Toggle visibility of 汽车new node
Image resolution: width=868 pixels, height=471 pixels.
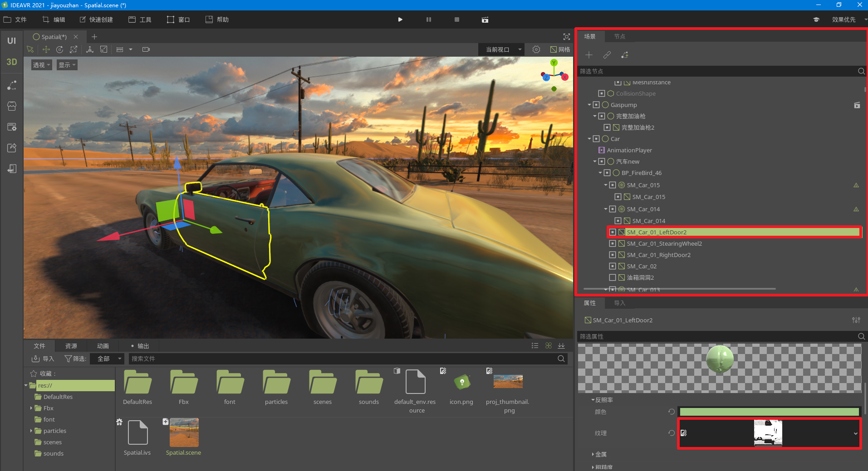[x=602, y=162]
